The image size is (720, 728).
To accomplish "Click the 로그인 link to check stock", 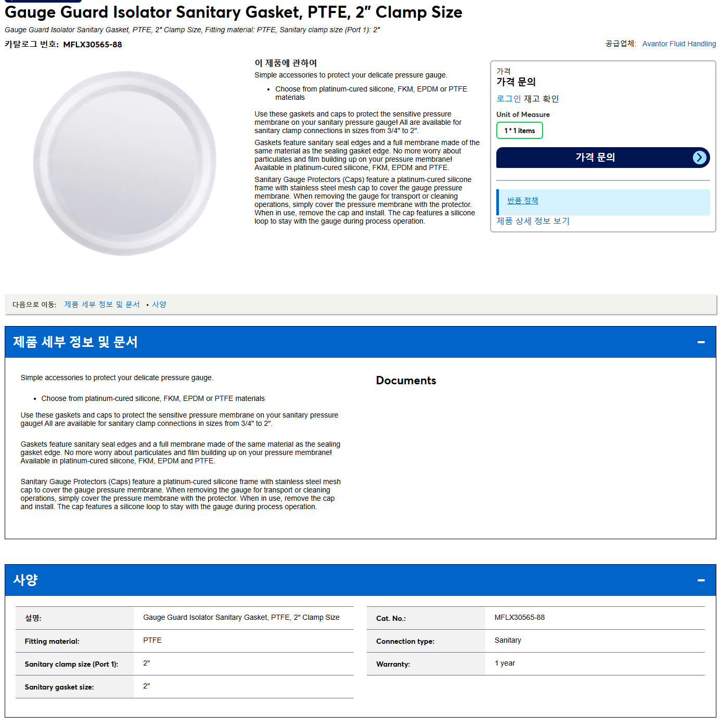I will pyautogui.click(x=508, y=99).
